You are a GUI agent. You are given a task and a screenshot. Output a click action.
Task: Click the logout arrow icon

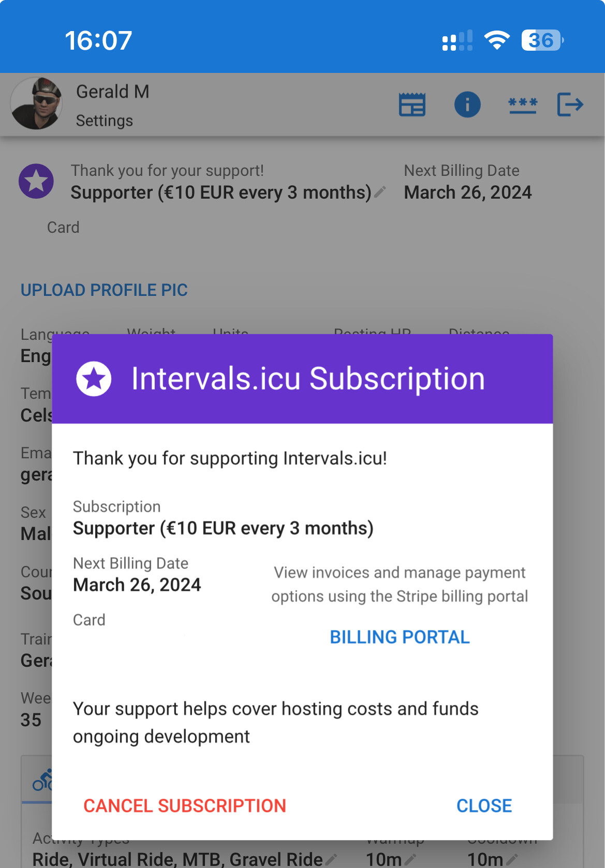pos(570,104)
